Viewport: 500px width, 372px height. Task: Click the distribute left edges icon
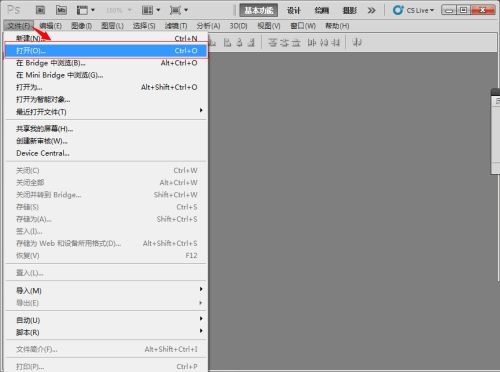pyautogui.click(x=311, y=42)
